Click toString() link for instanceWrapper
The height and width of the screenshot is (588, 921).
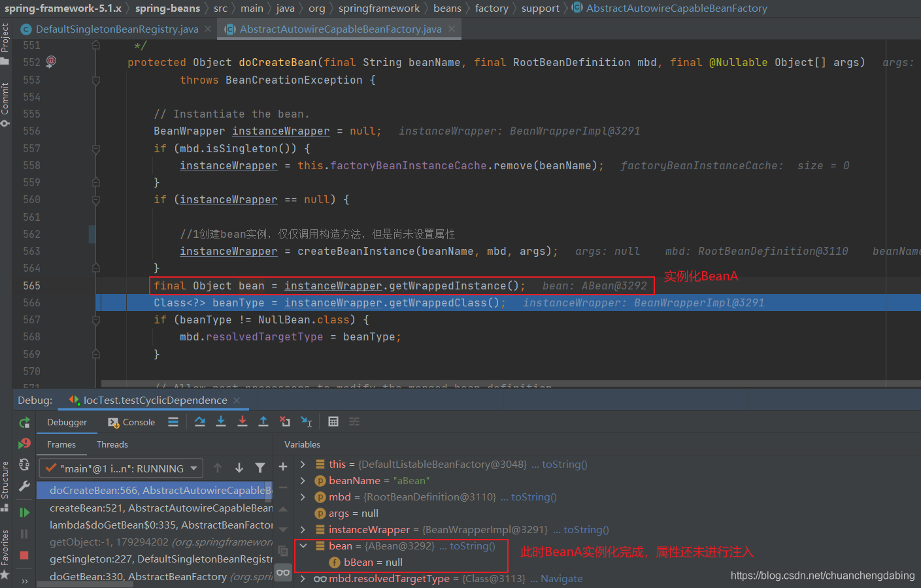tap(586, 530)
